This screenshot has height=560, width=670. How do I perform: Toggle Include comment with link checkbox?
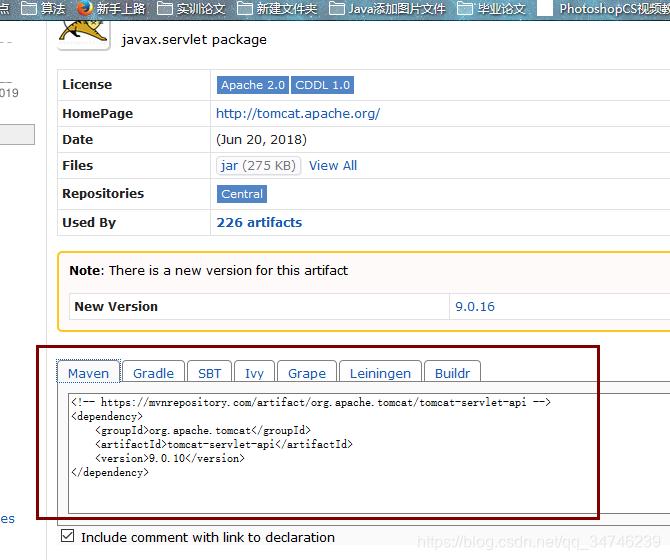point(68,536)
